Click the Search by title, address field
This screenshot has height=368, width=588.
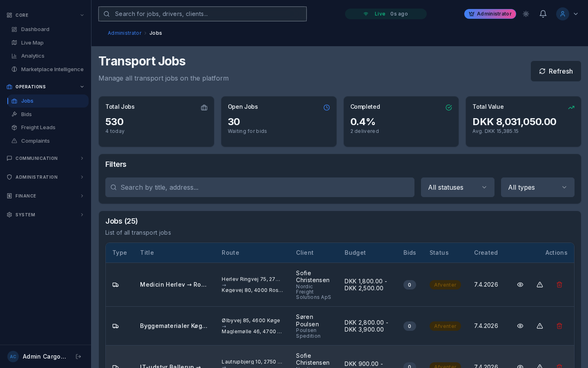coord(260,187)
